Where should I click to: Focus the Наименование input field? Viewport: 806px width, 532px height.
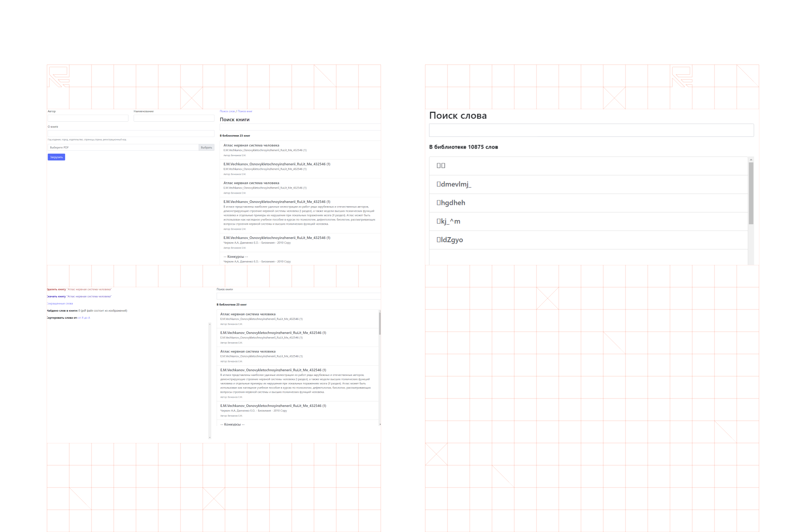(x=174, y=118)
